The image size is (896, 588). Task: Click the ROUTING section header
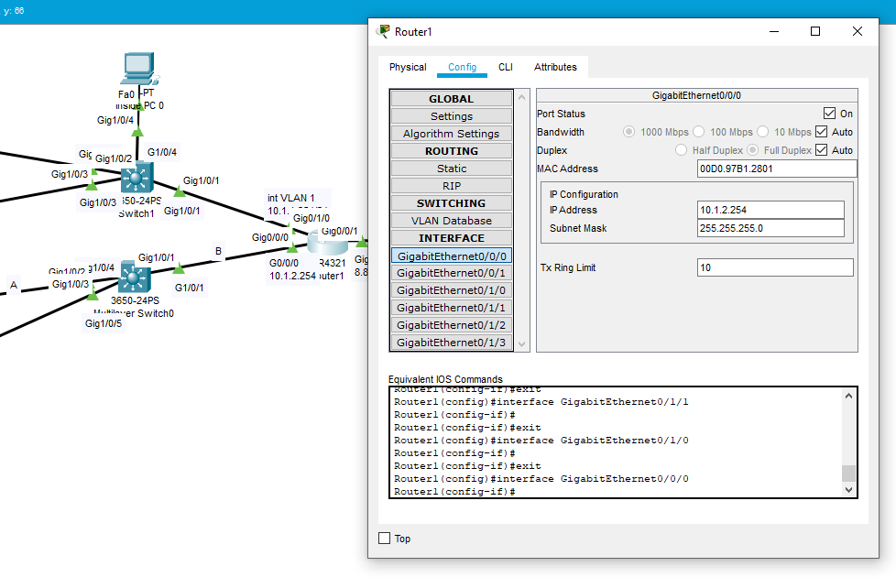click(452, 151)
